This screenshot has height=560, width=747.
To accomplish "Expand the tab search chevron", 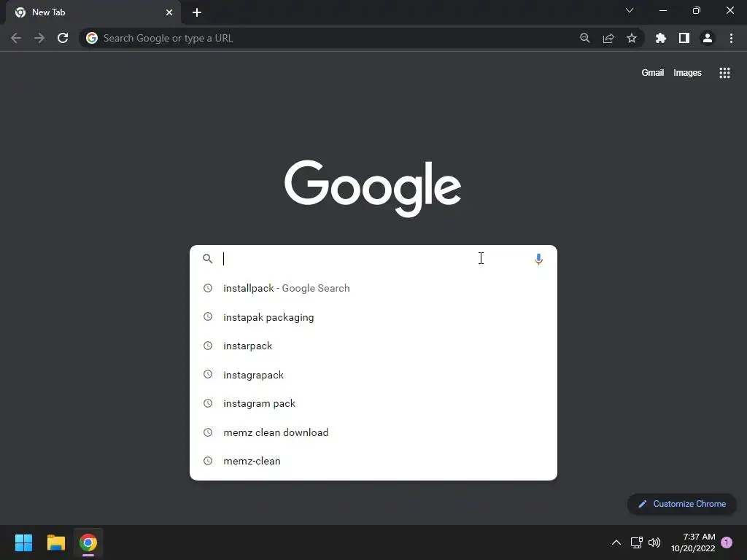I will (x=630, y=10).
